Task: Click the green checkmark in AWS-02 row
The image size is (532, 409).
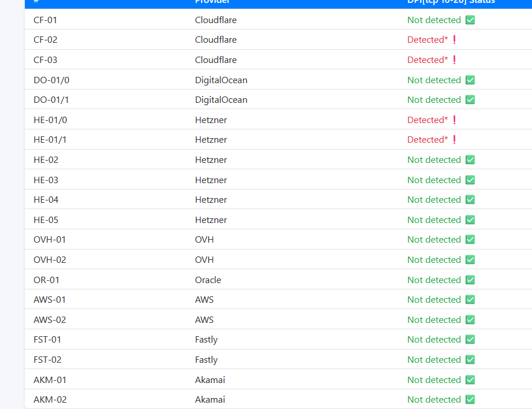Action: click(470, 319)
